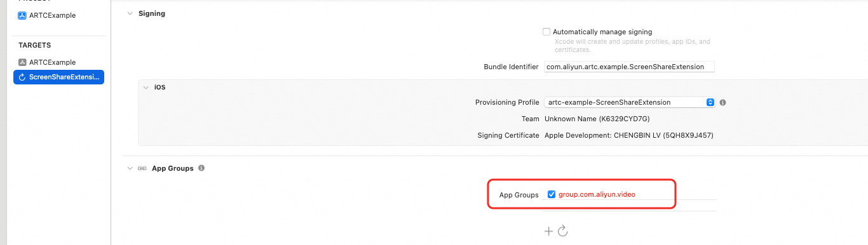
Task: Click the info icon beside Provisioning Profile
Action: [x=722, y=102]
